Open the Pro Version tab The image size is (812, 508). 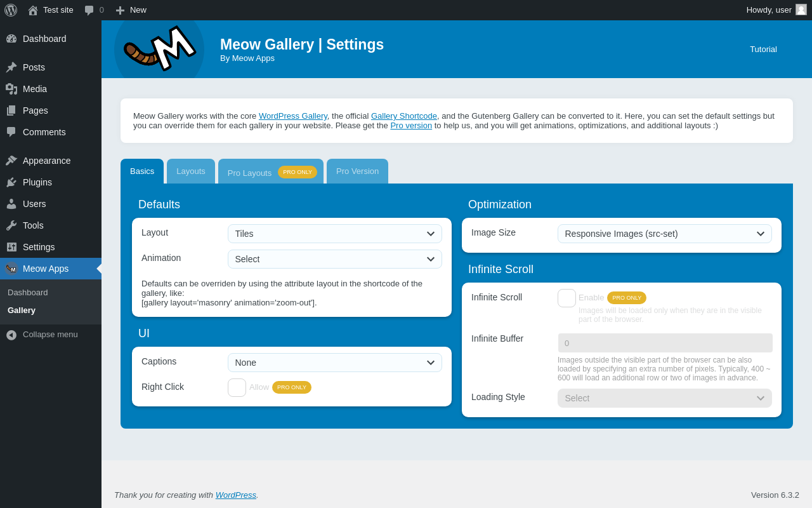(357, 171)
